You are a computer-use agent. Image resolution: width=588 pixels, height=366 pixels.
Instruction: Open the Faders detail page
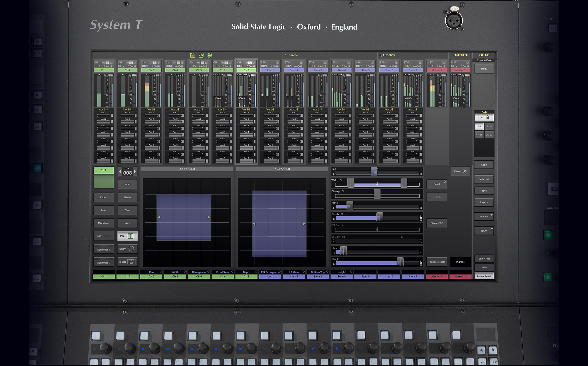[x=104, y=197]
